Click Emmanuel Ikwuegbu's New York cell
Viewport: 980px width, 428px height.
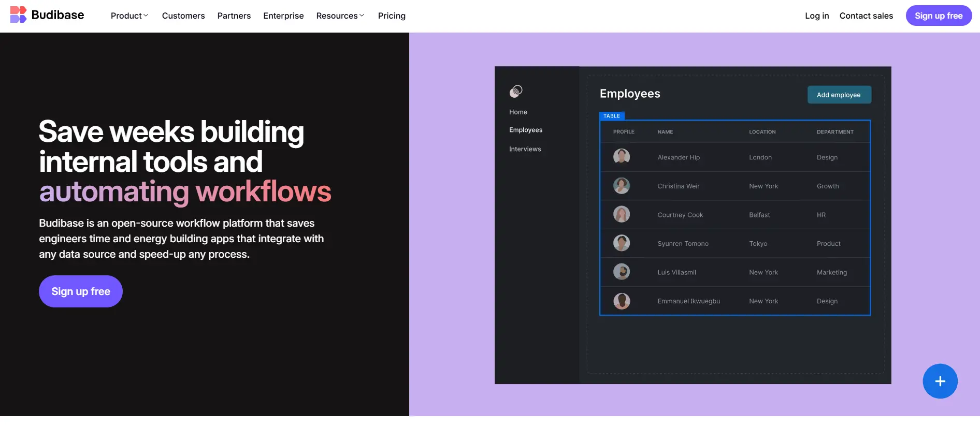(x=763, y=301)
